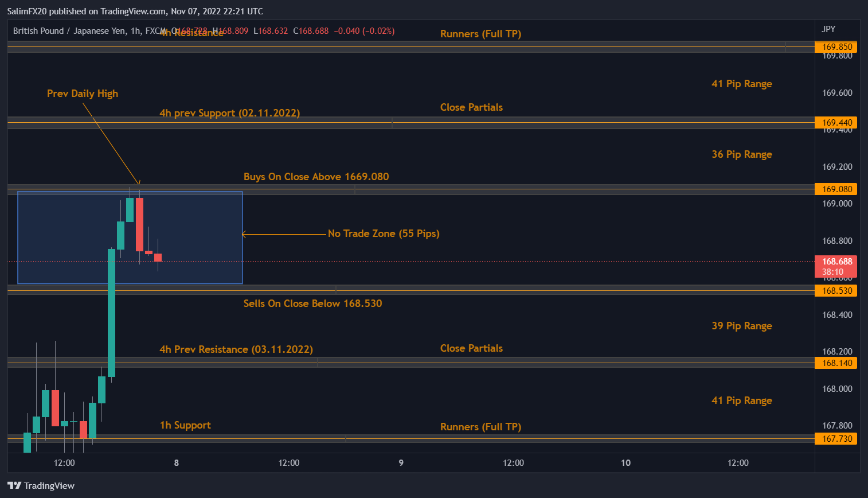This screenshot has height=498, width=868.
Task: Select the 1h Support annotation
Action: [x=185, y=425]
